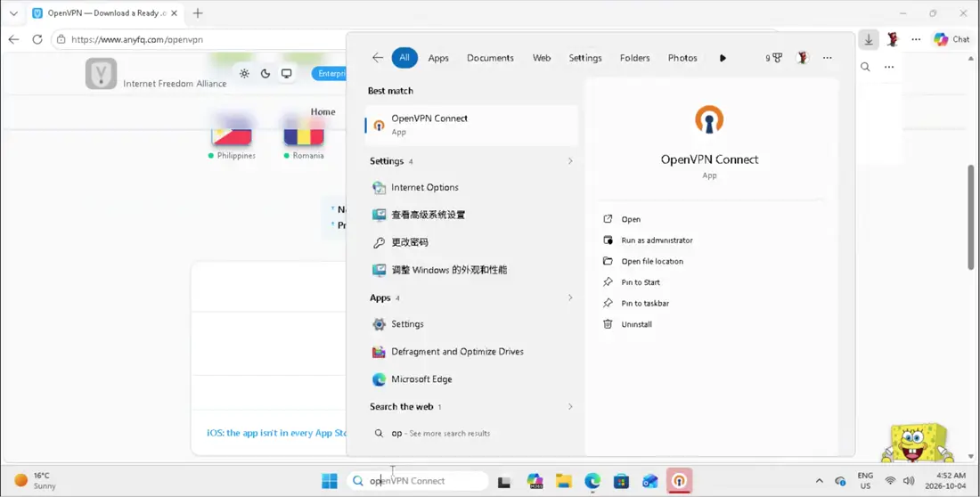Click the large OpenVPN Connect logo in details pane
This screenshot has height=497, width=980.
pos(709,119)
